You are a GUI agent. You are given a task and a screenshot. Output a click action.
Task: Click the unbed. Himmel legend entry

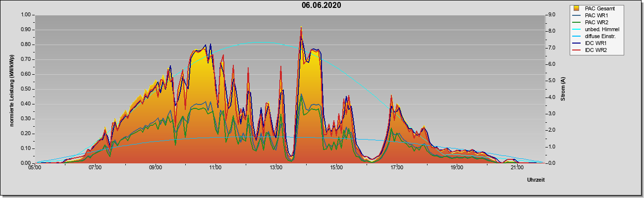(x=601, y=29)
